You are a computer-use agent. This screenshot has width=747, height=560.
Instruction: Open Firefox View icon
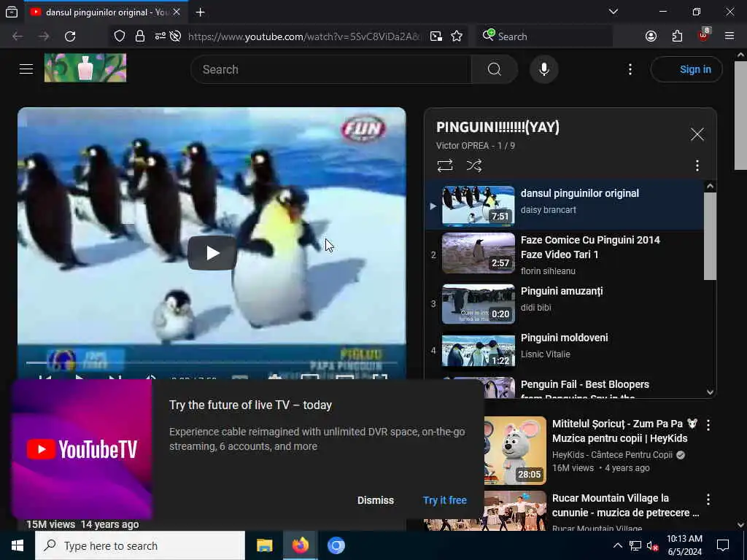pyautogui.click(x=12, y=12)
